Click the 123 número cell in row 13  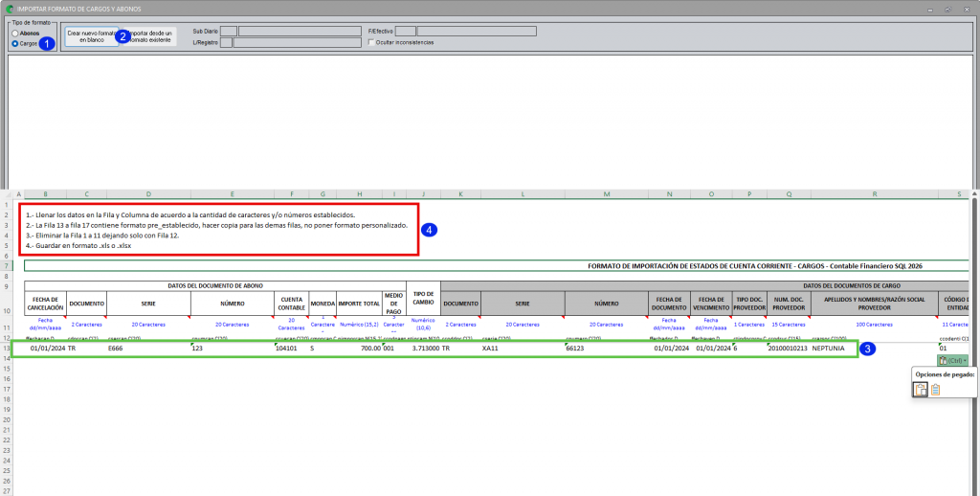point(232,348)
